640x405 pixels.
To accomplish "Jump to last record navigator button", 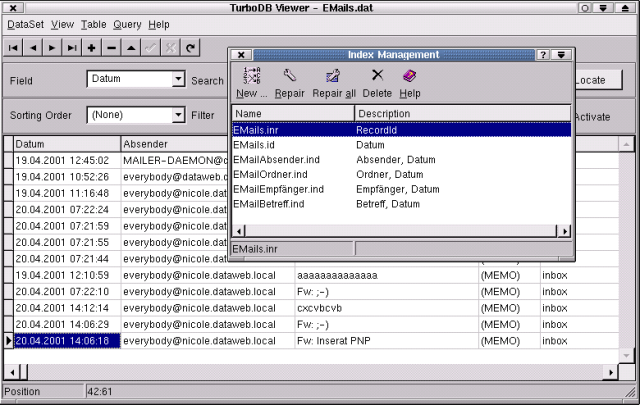I will (x=72, y=48).
